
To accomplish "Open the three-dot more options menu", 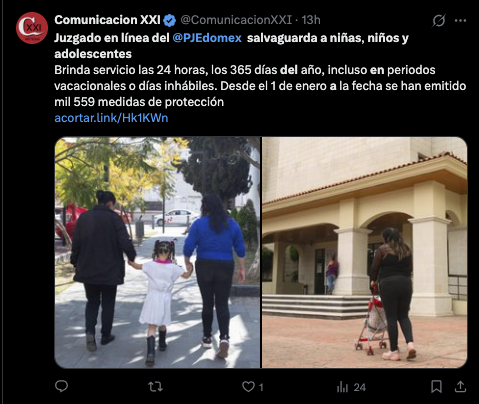I will (x=460, y=21).
